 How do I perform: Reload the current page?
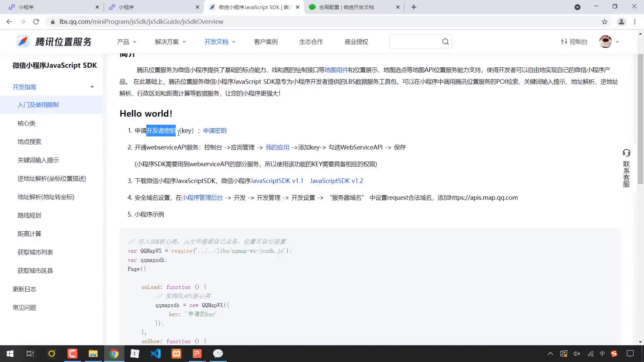36,21
